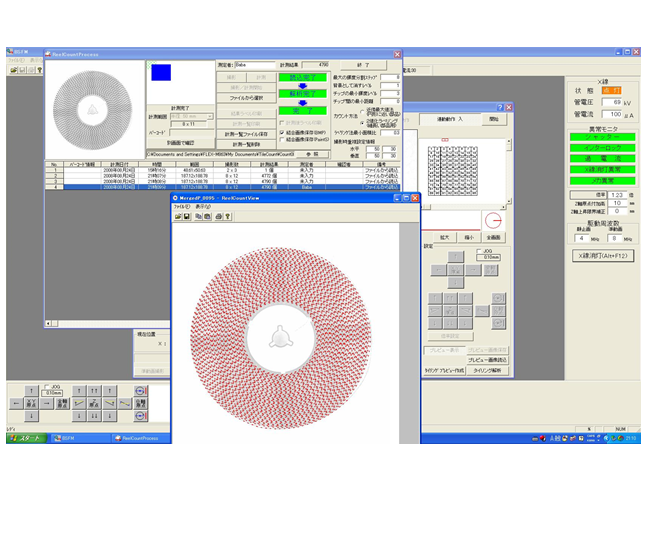Click 全画面 button in tiling dialog
Screen dimensions: 647x545
click(494, 237)
